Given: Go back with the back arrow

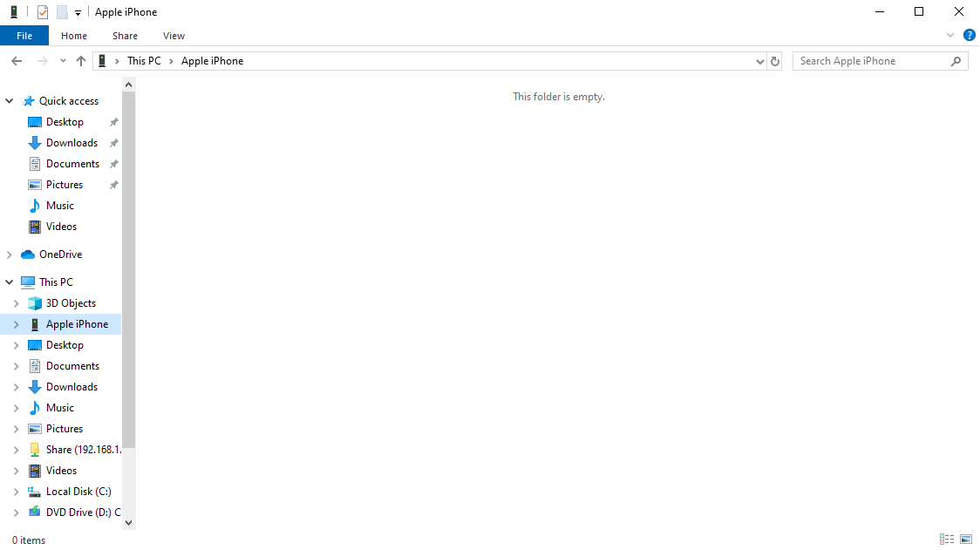Looking at the screenshot, I should 17,61.
